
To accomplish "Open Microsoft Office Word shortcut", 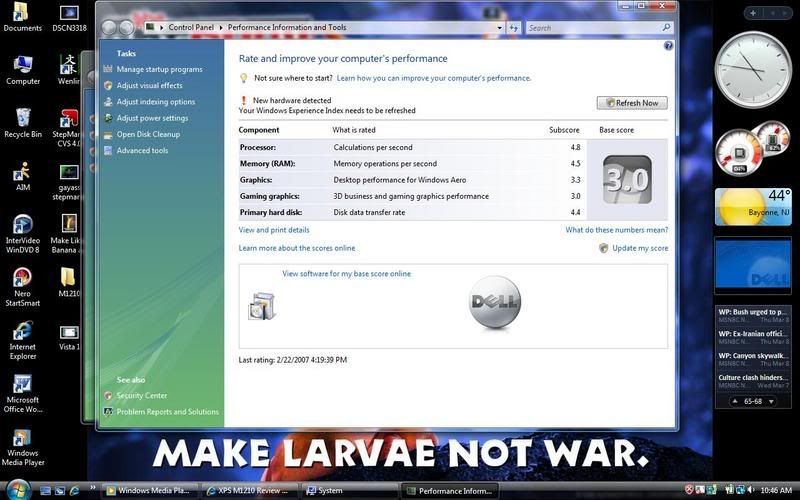I will (22, 393).
